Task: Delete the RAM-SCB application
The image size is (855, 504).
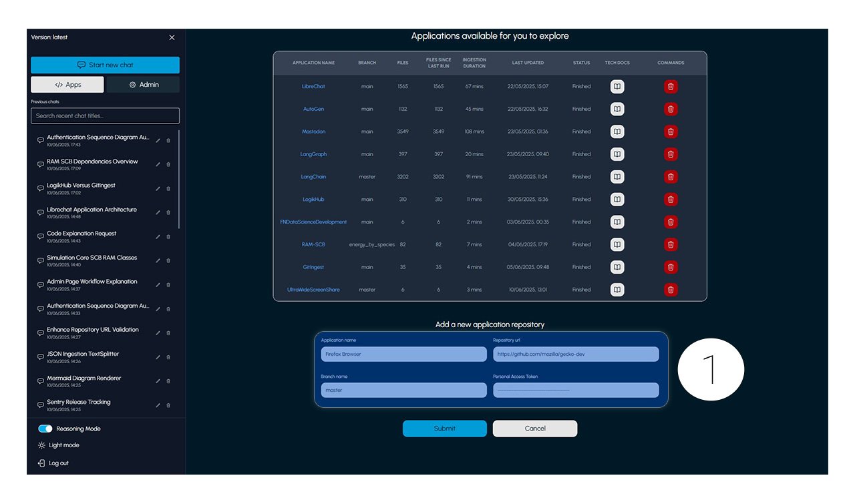Action: (x=671, y=244)
